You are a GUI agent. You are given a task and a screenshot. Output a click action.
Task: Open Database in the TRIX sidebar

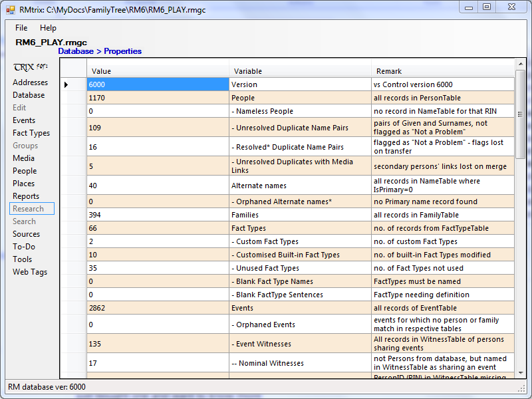pos(29,95)
